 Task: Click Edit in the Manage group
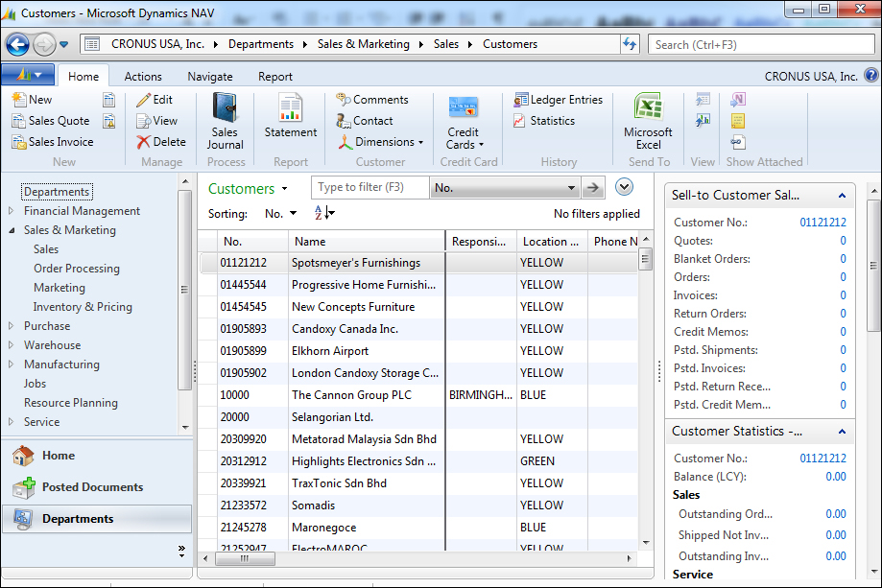tap(155, 100)
